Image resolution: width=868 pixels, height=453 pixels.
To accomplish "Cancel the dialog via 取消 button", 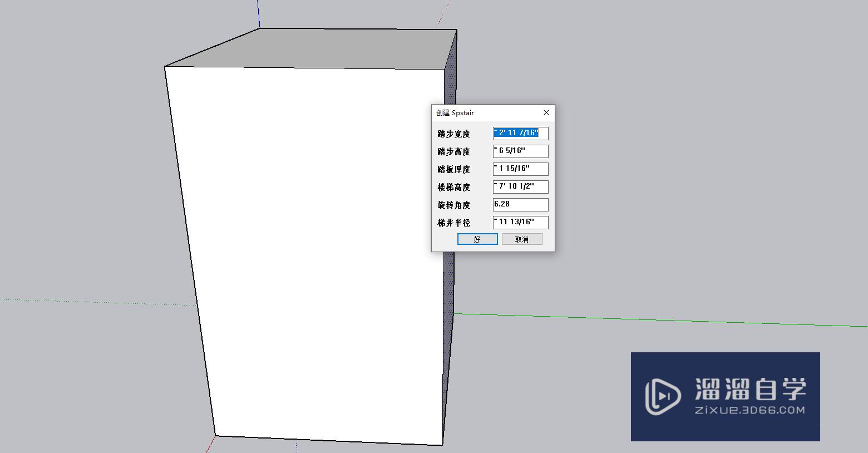I will tap(522, 239).
